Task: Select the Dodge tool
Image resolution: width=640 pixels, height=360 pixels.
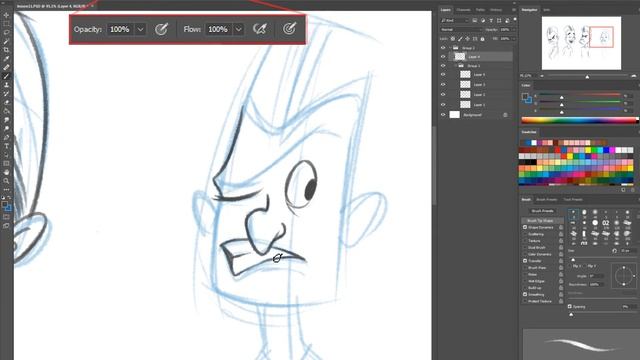Action: click(6, 129)
